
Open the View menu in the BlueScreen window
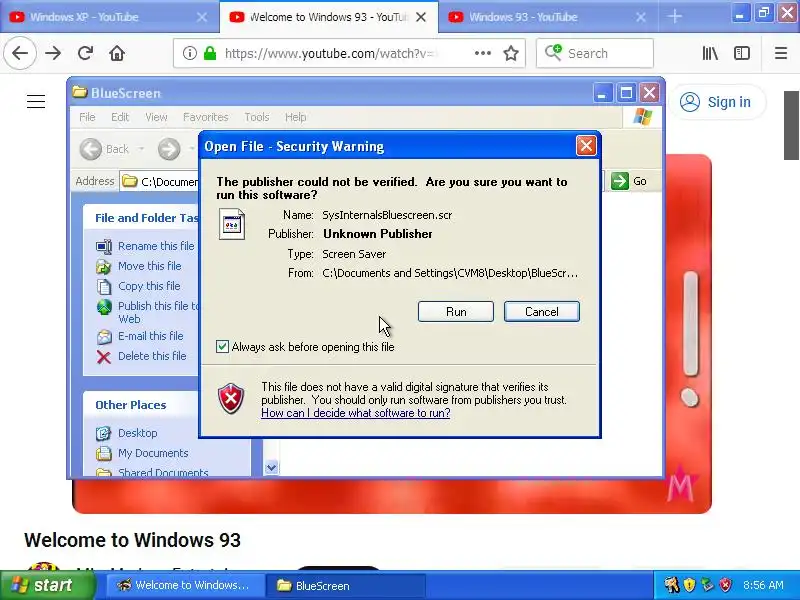tap(156, 117)
